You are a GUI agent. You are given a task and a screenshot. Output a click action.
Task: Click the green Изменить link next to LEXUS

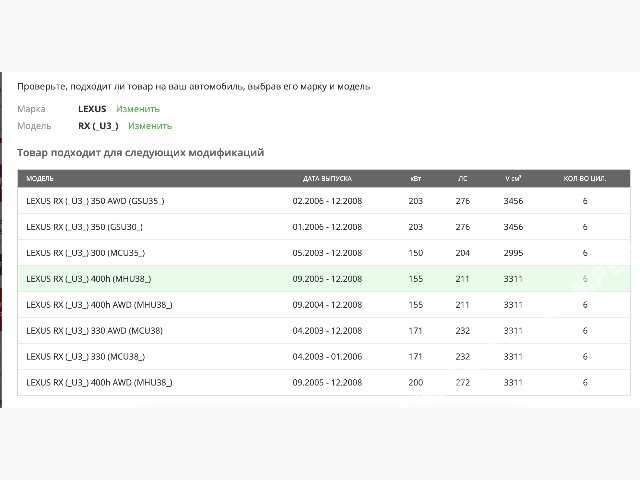tap(137, 108)
